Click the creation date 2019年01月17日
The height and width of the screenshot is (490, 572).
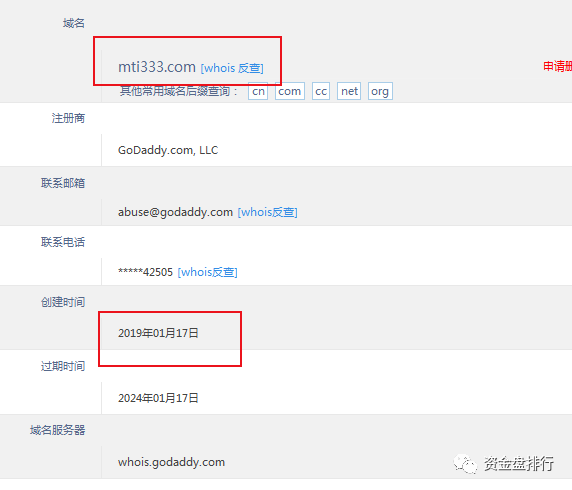coord(158,333)
